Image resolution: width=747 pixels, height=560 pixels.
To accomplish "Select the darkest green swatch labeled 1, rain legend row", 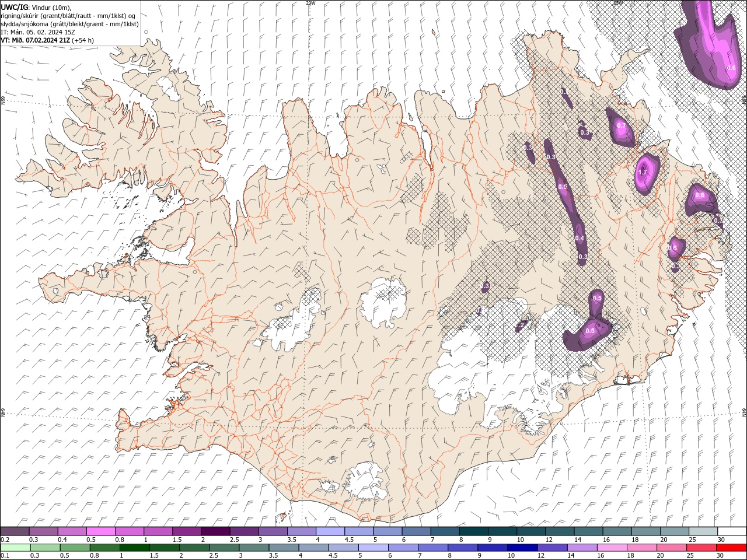I will click(x=134, y=548).
